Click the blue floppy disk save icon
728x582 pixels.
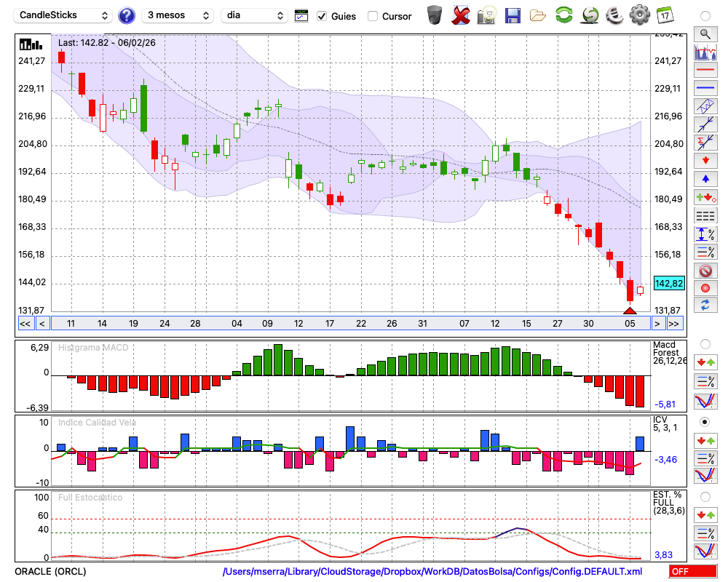pos(513,15)
